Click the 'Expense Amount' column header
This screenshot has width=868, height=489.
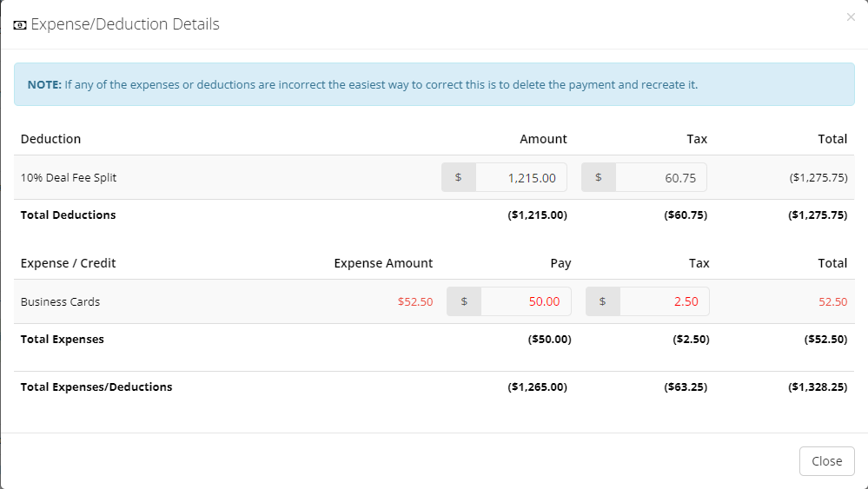[383, 263]
